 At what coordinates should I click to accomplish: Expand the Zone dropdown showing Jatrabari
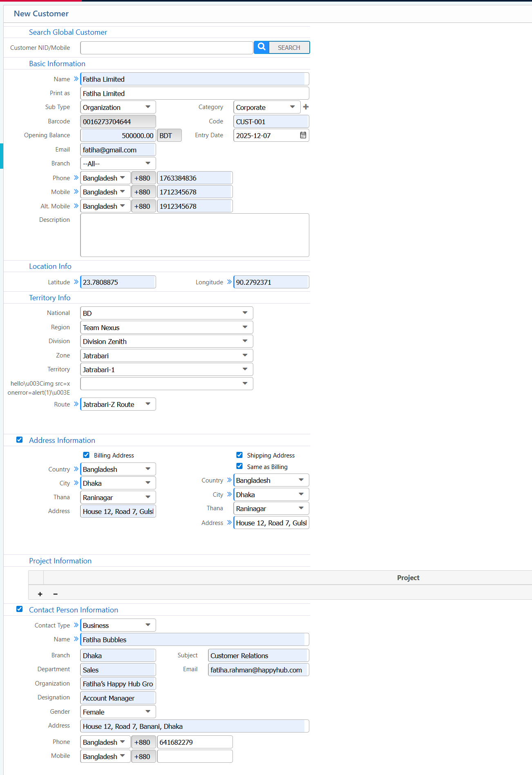(x=166, y=355)
